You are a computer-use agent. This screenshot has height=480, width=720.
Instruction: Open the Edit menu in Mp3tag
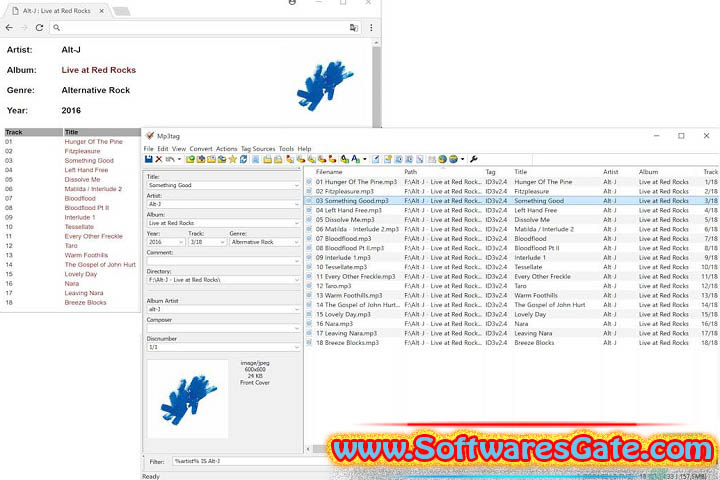(x=163, y=149)
